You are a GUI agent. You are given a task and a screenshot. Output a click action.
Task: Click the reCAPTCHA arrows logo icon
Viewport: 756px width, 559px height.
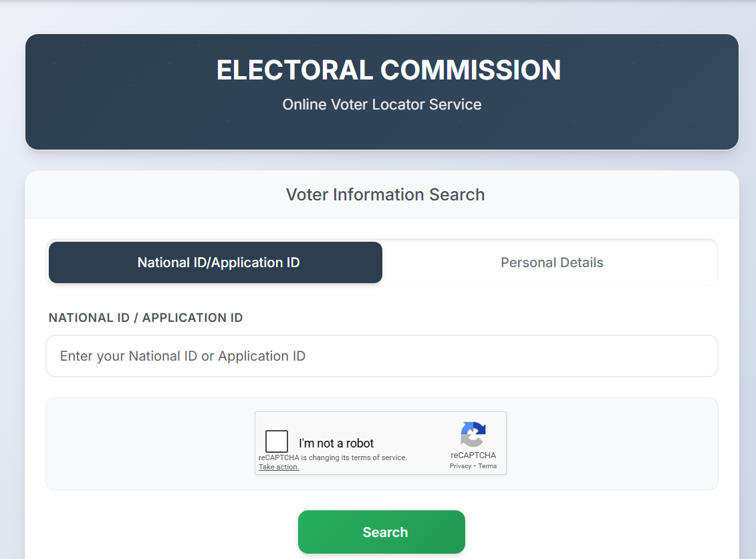pos(473,435)
